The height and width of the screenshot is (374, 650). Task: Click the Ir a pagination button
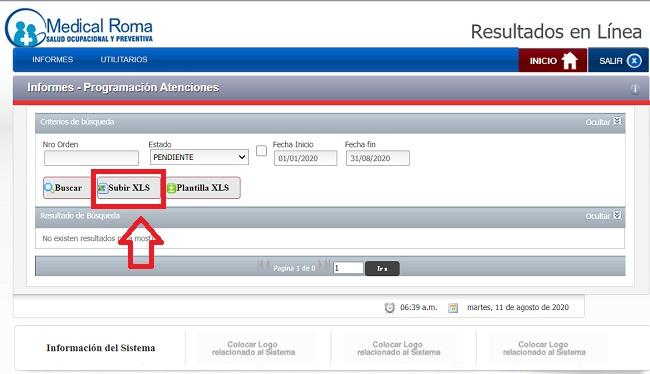tap(382, 268)
